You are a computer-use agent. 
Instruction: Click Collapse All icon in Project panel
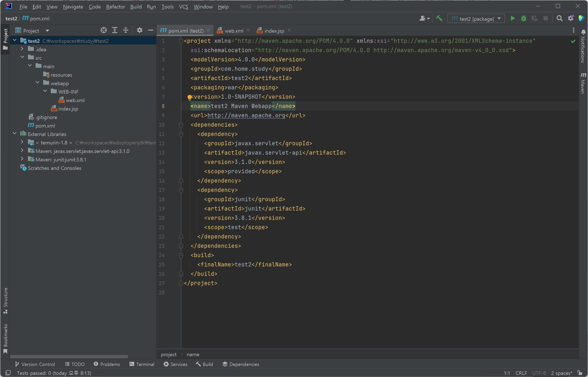[126, 30]
